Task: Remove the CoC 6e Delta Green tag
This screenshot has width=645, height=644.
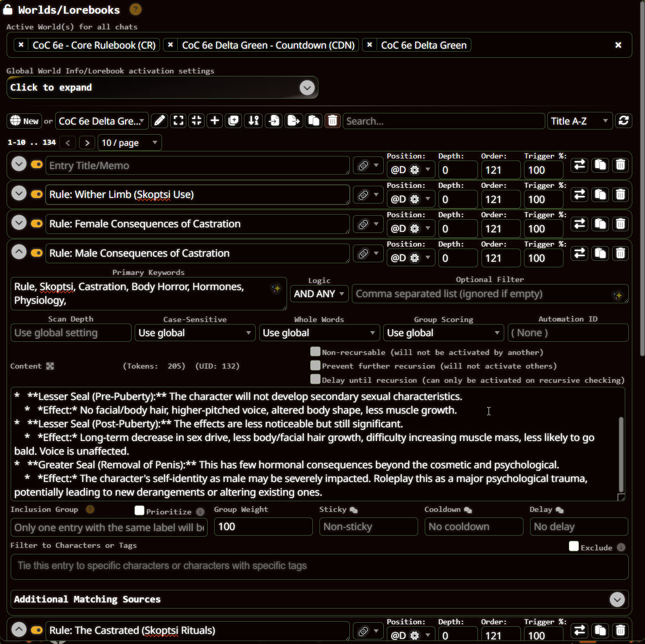Action: [x=370, y=45]
